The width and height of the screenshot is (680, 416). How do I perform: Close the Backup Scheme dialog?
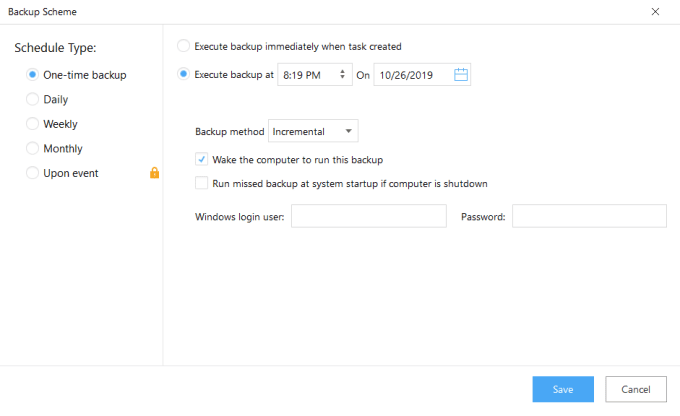[x=655, y=12]
